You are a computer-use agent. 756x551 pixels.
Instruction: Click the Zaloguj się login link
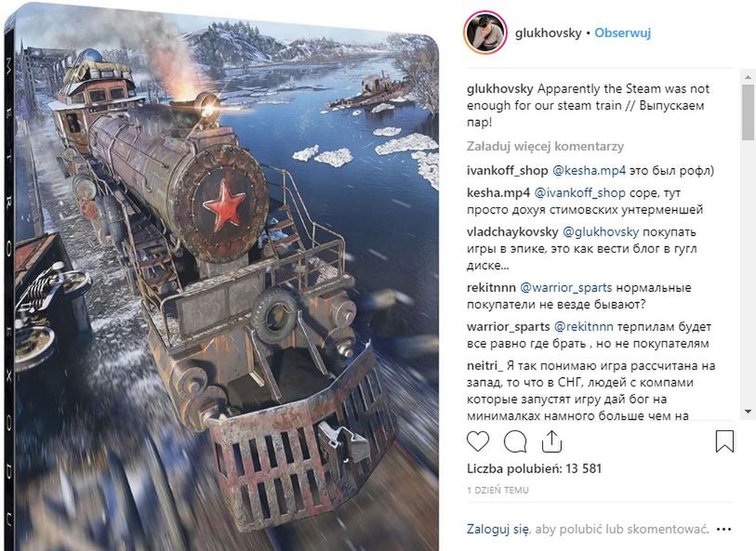coord(497,529)
